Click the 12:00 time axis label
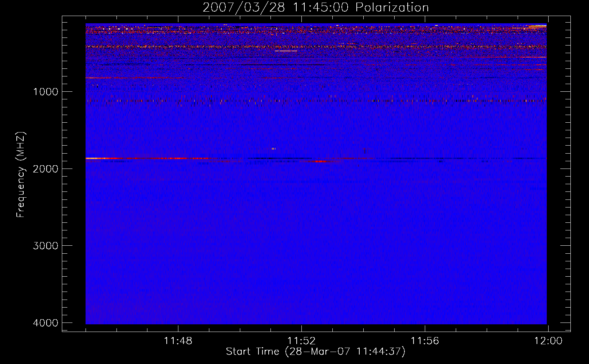 pyautogui.click(x=548, y=341)
